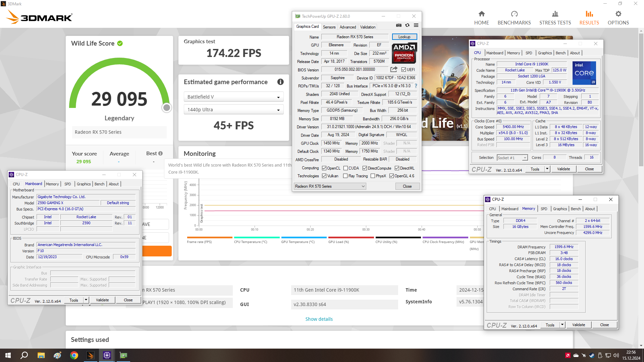
Task: Toggle the DirectCompute checkbox
Action: (x=365, y=168)
